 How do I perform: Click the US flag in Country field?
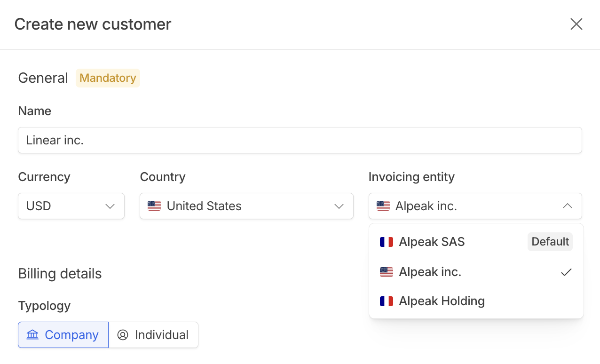click(154, 206)
